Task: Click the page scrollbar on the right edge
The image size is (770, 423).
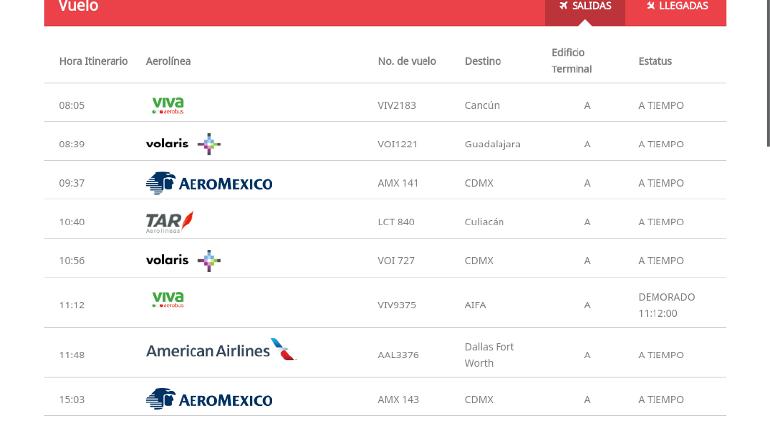Action: (x=768, y=74)
